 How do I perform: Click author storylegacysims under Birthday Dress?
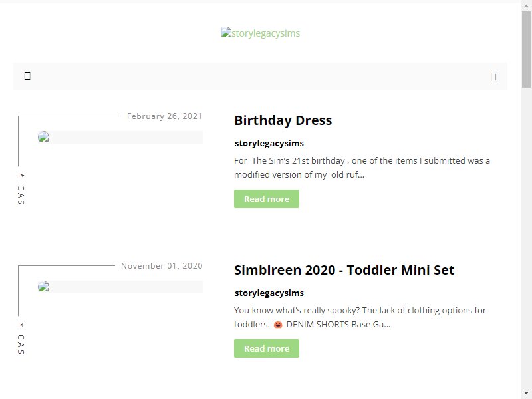[269, 143]
